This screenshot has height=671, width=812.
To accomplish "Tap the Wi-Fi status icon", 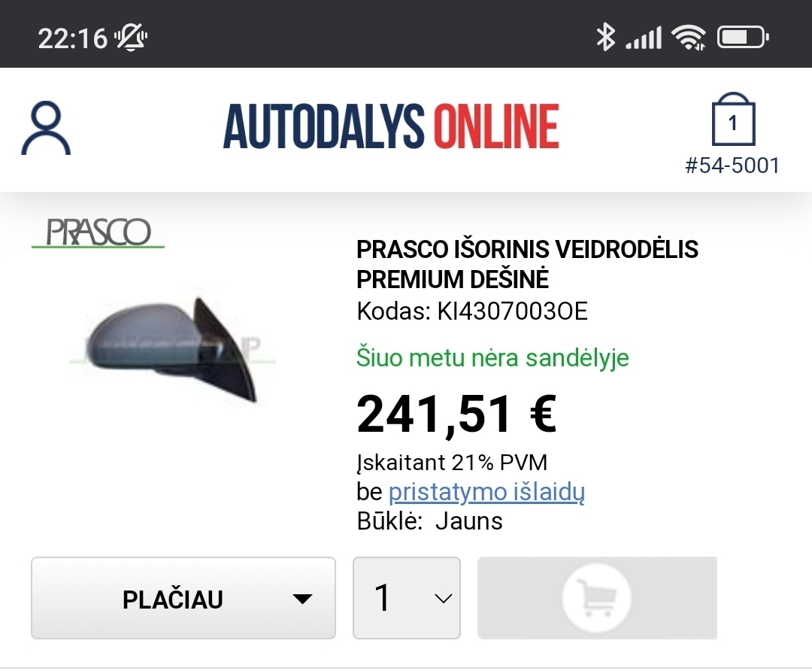I will pos(688,38).
